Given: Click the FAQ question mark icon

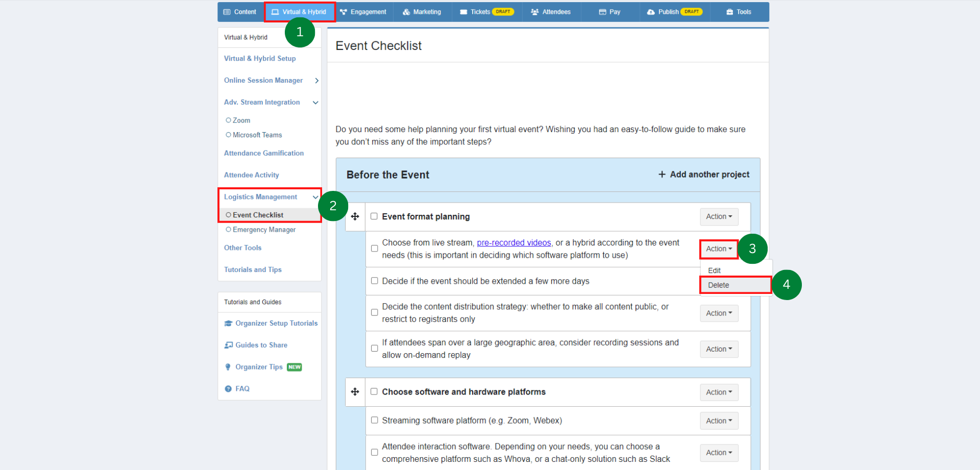Looking at the screenshot, I should (228, 389).
